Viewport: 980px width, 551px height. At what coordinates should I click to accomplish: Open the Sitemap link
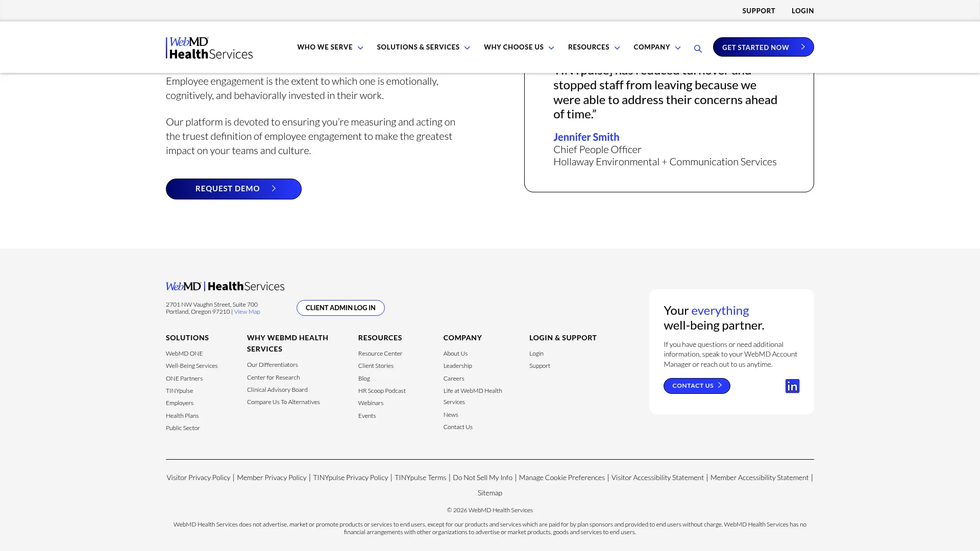click(490, 493)
